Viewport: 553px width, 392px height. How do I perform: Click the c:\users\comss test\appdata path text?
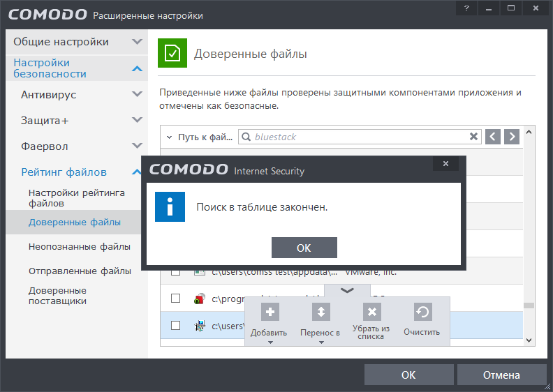coord(274,273)
